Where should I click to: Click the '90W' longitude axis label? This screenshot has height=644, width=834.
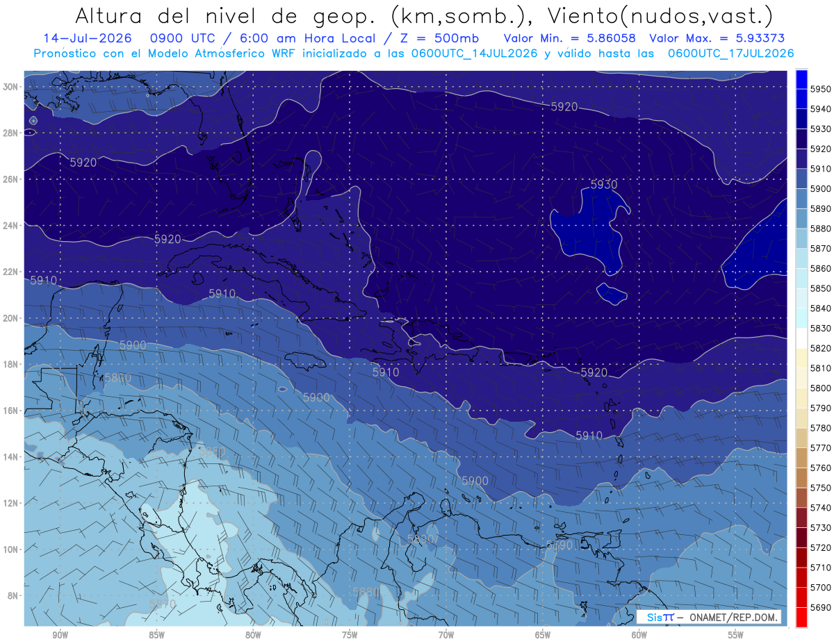click(60, 635)
